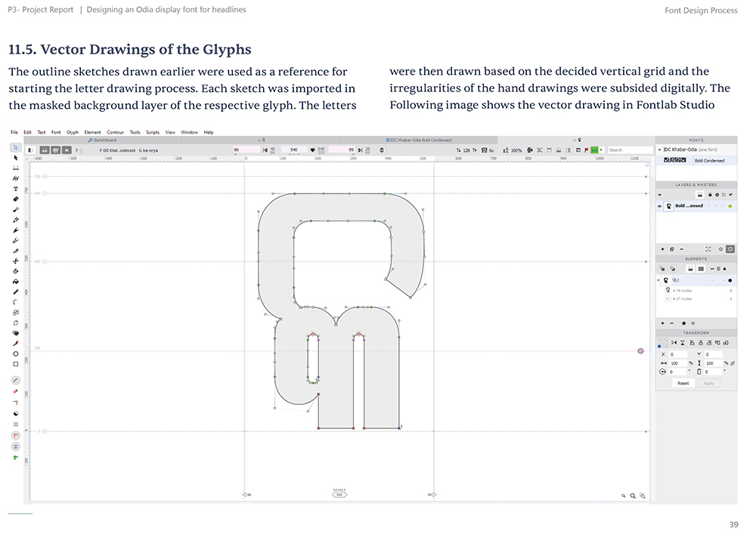756x534 pixels.
Task: Switch to the Sketchboard tab
Action: coord(102,140)
